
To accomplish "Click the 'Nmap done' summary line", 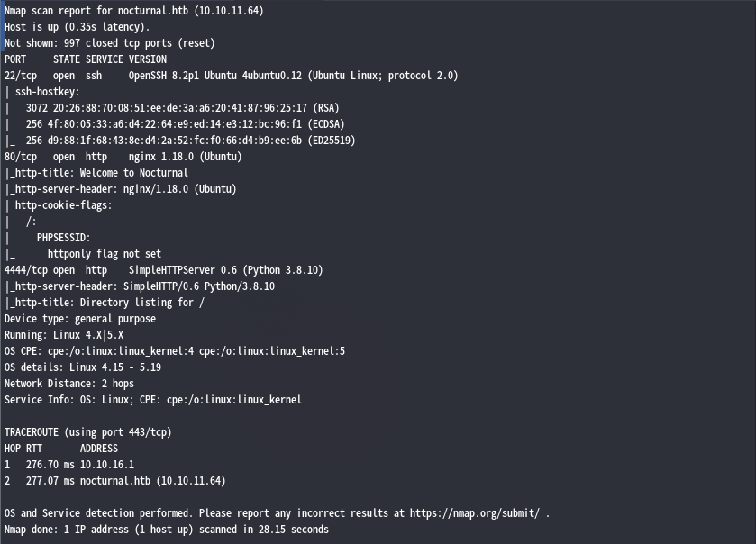I will [x=167, y=530].
